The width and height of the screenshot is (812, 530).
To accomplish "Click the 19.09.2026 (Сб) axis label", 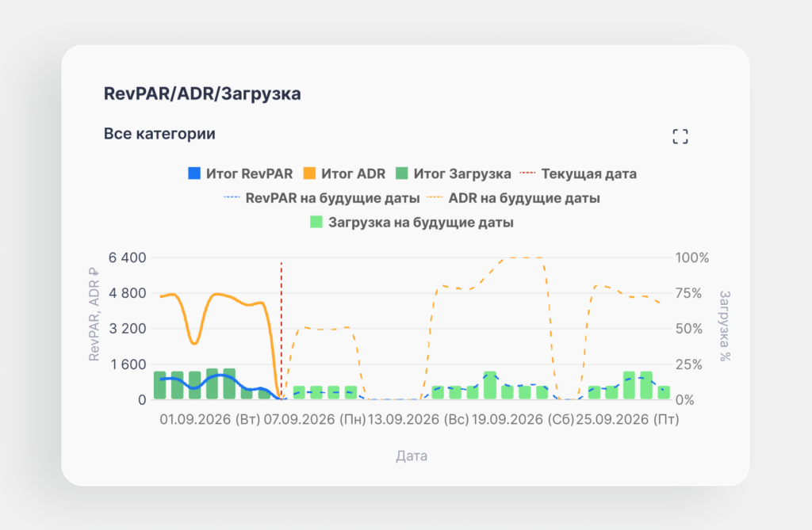I will (523, 419).
